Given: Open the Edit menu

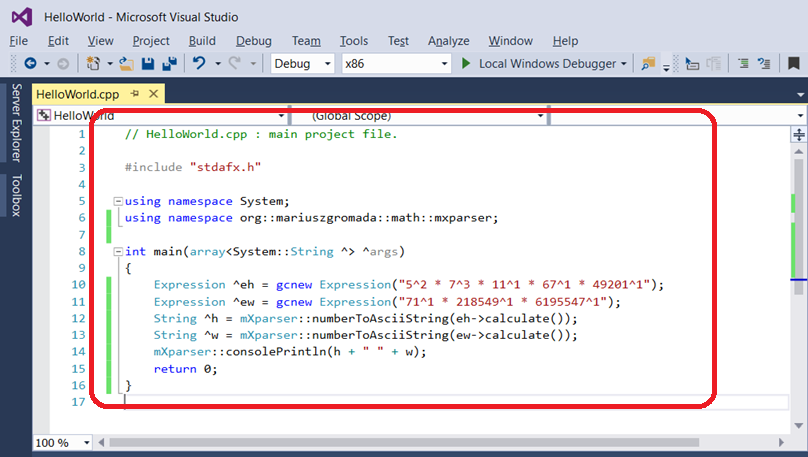Looking at the screenshot, I should [58, 41].
